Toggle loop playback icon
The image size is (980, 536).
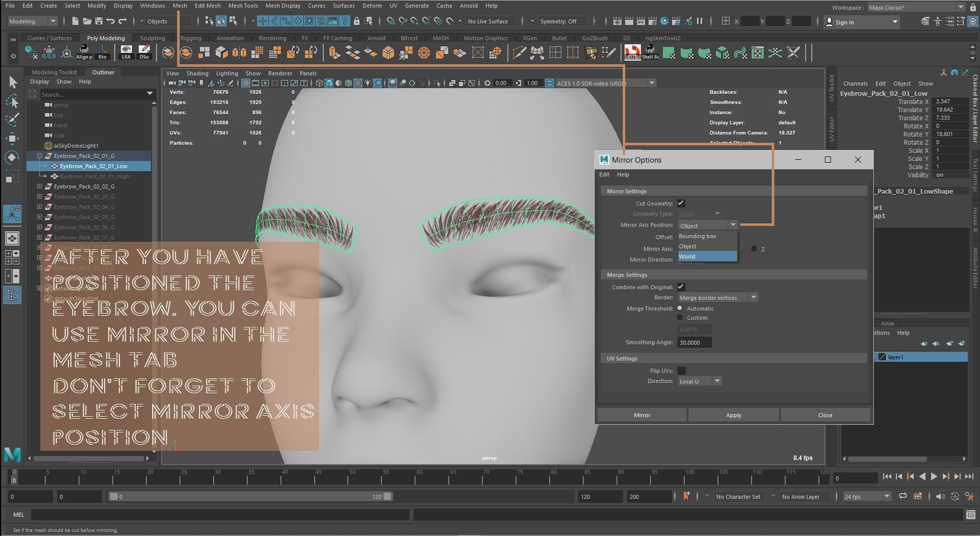(x=903, y=496)
